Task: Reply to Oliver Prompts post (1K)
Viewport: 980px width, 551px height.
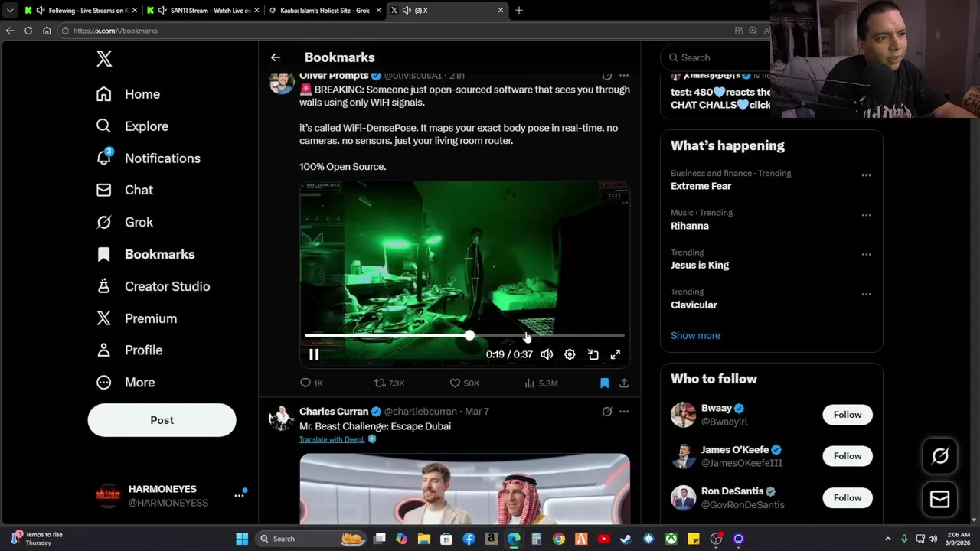Action: tap(312, 383)
